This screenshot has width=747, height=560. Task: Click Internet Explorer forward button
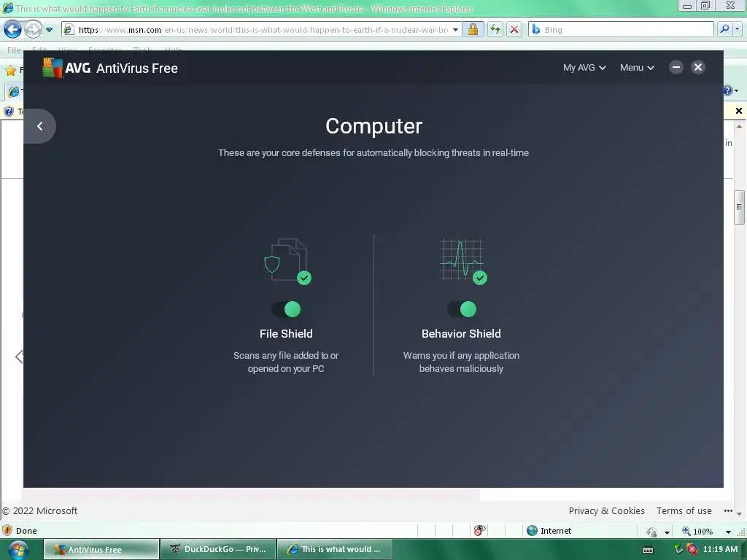tap(33, 29)
